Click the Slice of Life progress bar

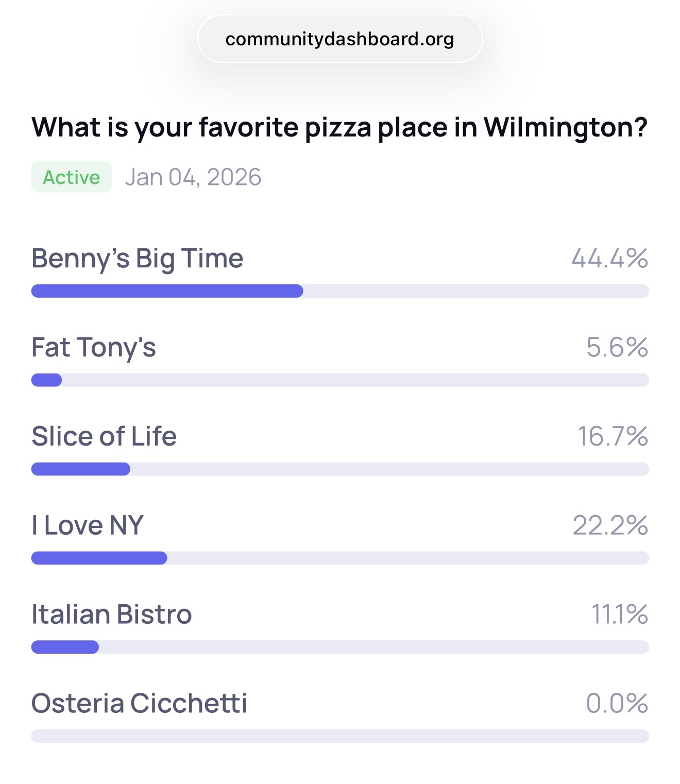[x=340, y=469]
